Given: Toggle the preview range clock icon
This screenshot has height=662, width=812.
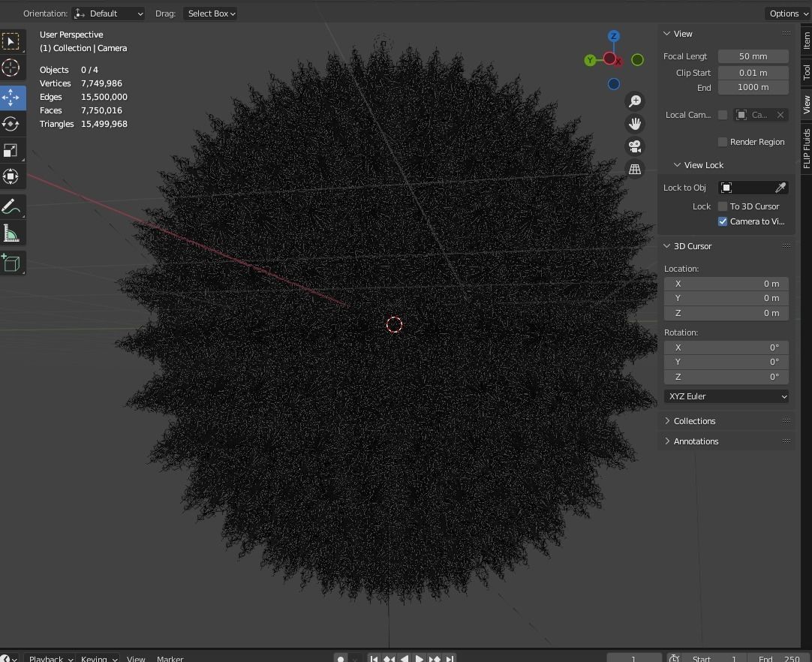Looking at the screenshot, I should pos(674,658).
